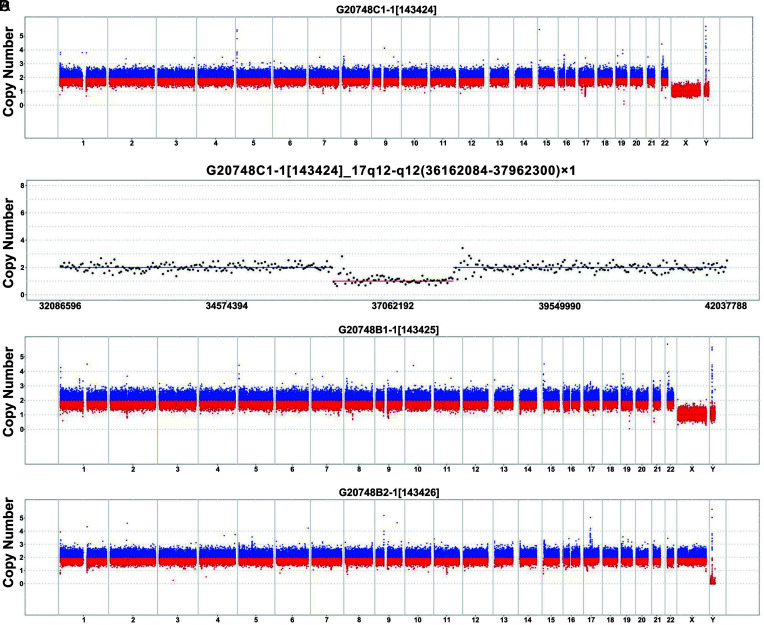The height and width of the screenshot is (625, 764).
Task: Select the 17q12-q12(36162084-37962300)×1 plot title
Action: point(391,170)
